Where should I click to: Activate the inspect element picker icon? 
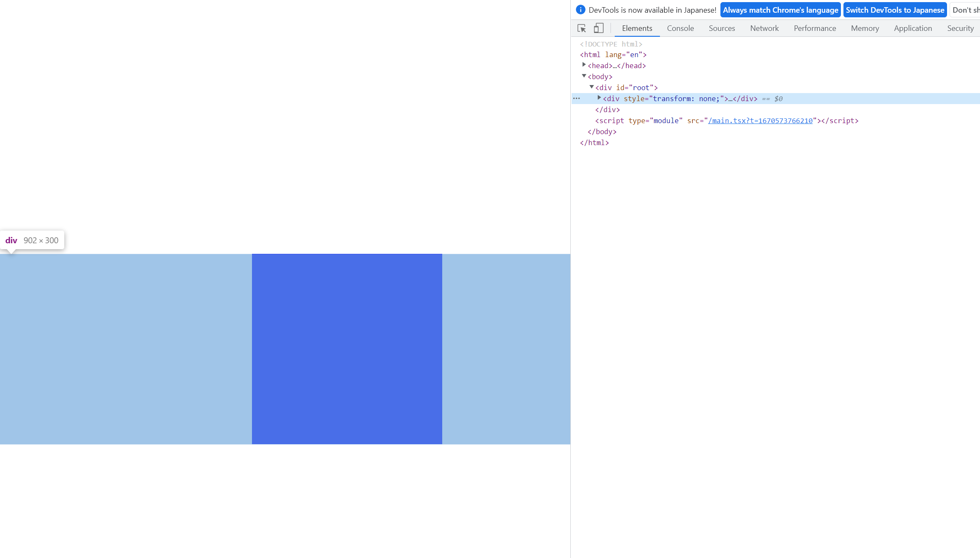[582, 28]
